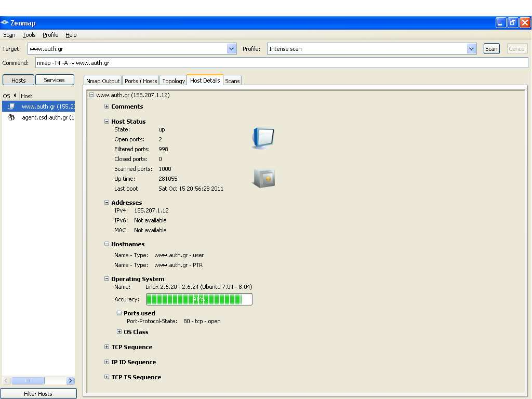
Task: Open the Profile dropdown list
Action: [x=471, y=49]
